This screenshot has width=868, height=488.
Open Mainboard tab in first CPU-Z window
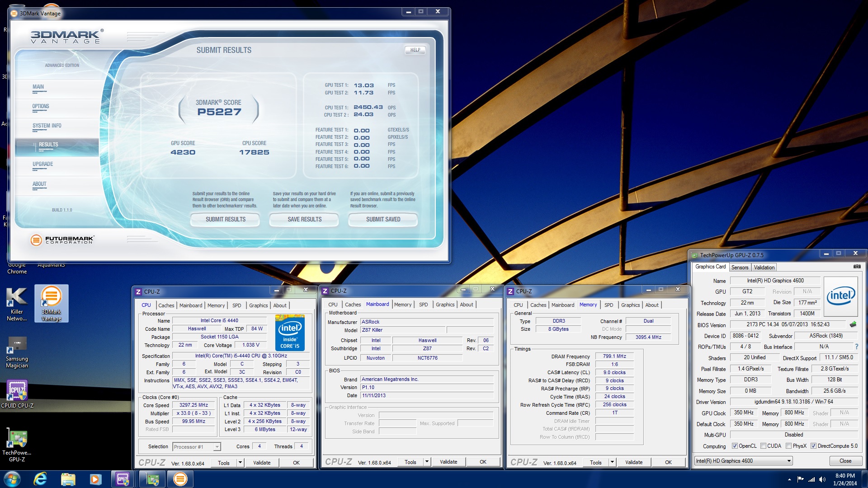tap(191, 305)
